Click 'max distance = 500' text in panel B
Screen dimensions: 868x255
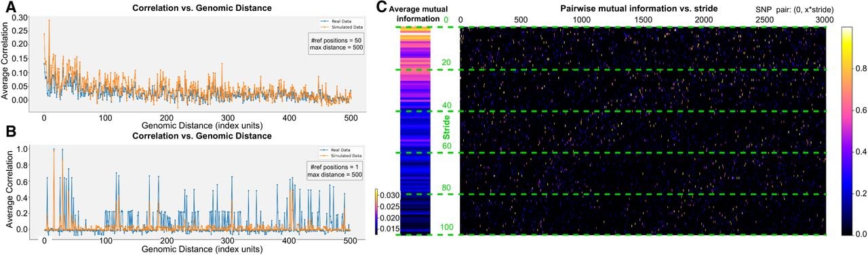pos(335,176)
